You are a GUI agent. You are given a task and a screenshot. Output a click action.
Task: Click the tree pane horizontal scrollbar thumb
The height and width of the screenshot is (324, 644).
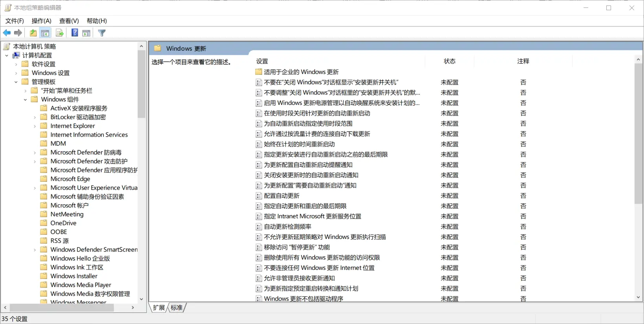(x=62, y=308)
